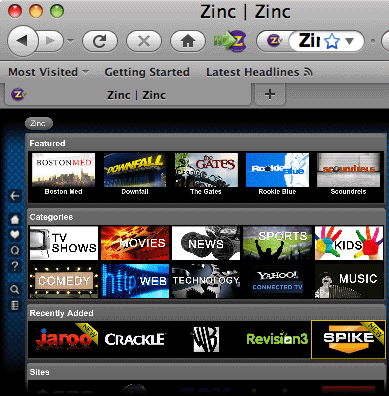Viewport: 389px width, 396px height.
Task: Click the browser reload button
Action: (100, 41)
